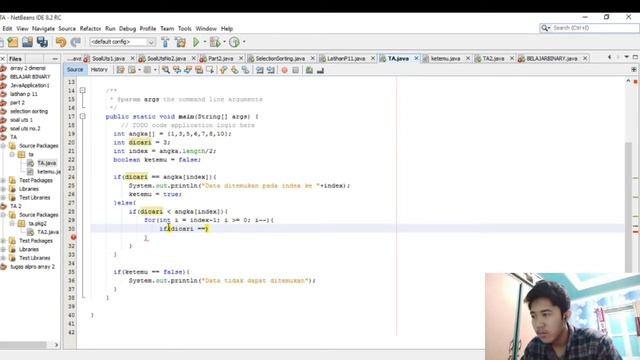Image resolution: width=640 pixels, height=360 pixels.
Task: Select JavaApplication1 project
Action: (x=29, y=85)
